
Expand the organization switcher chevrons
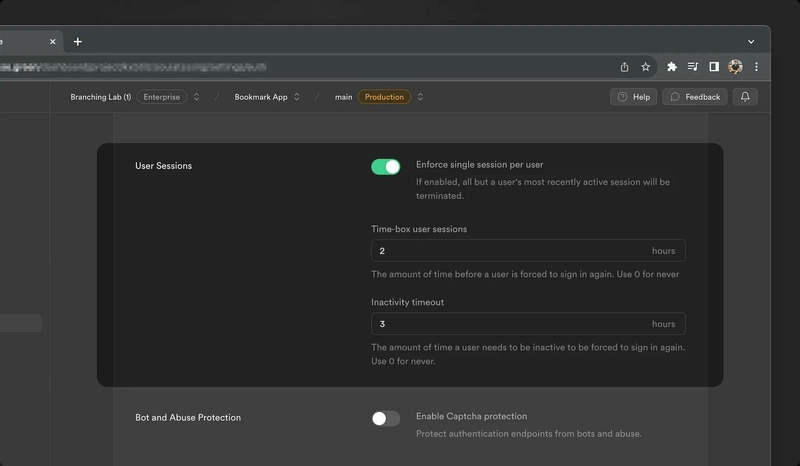(x=196, y=97)
